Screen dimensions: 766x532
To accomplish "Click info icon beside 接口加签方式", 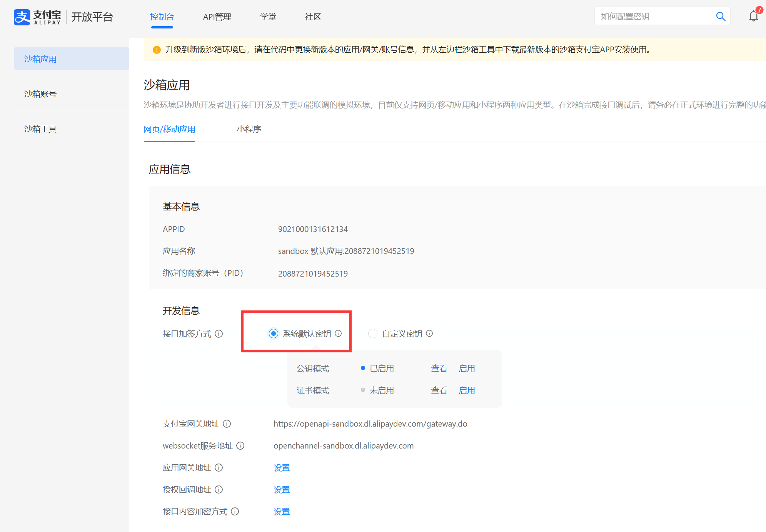I will point(219,334).
